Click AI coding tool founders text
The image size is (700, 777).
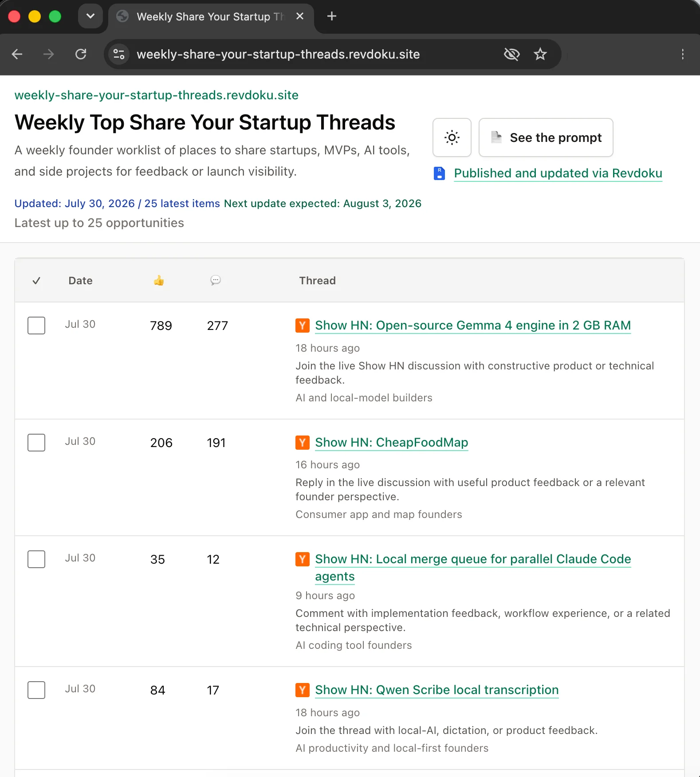[x=354, y=645]
